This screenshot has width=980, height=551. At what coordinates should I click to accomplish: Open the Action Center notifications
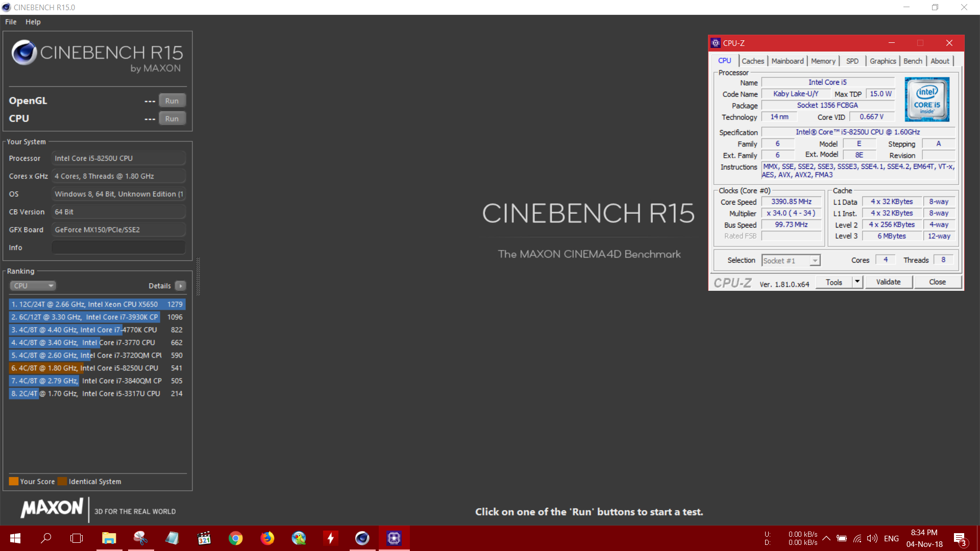pos(960,538)
